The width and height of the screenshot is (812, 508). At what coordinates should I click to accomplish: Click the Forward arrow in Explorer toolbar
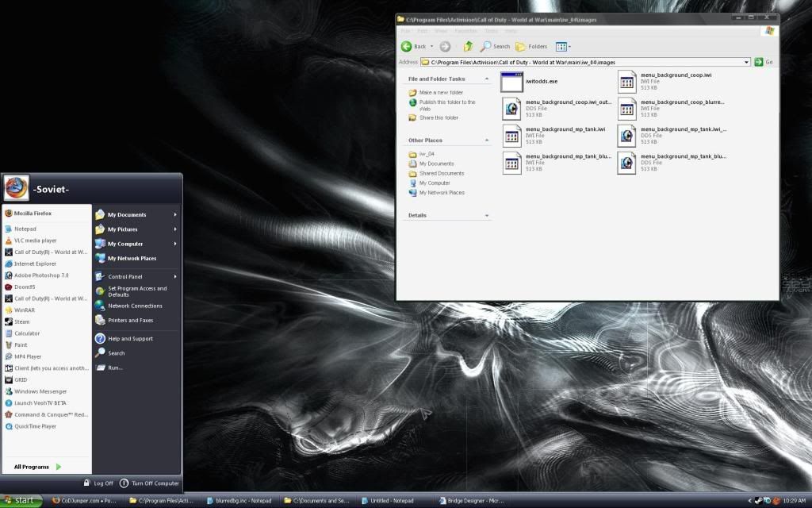coord(445,47)
